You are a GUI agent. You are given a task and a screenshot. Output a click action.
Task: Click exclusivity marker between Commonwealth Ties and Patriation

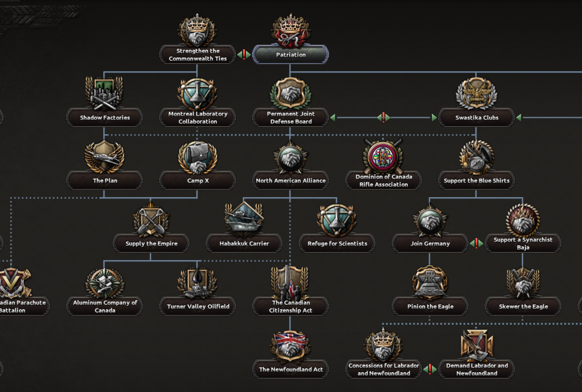point(244,55)
